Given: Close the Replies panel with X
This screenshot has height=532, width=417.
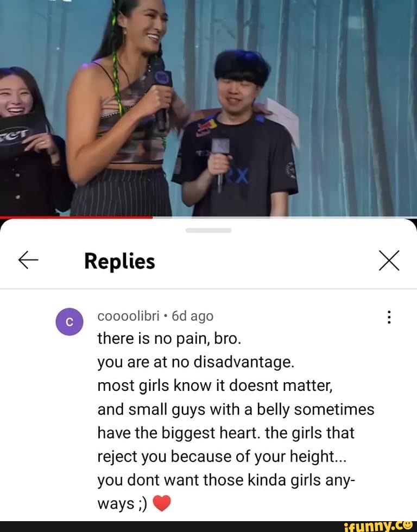Looking at the screenshot, I should click(389, 260).
